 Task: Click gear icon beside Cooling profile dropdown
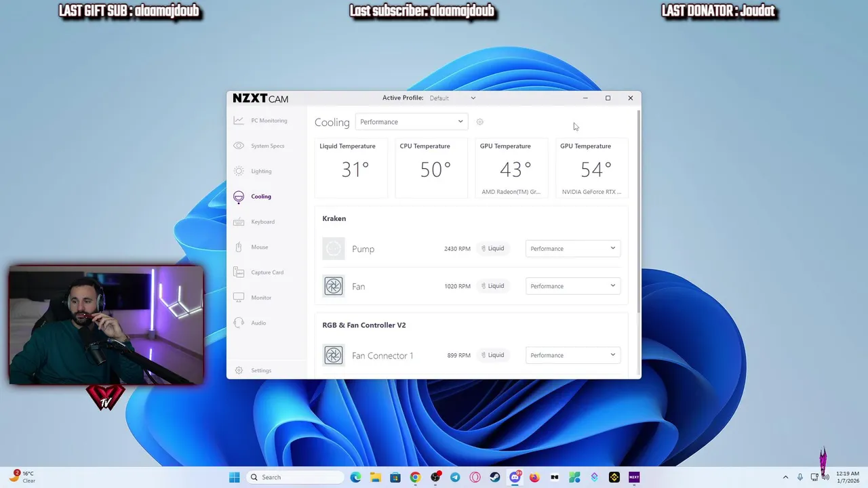(479, 122)
